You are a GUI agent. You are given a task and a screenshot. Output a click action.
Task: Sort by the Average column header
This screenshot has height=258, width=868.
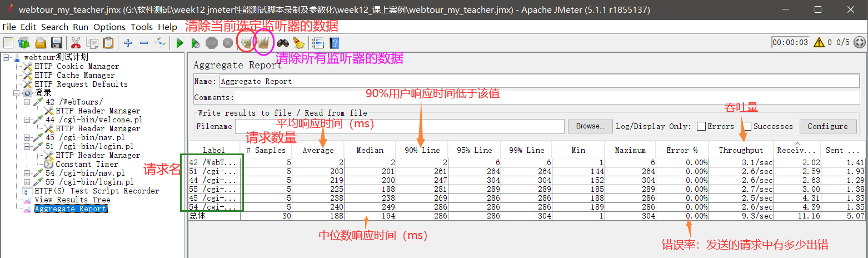pyautogui.click(x=318, y=150)
